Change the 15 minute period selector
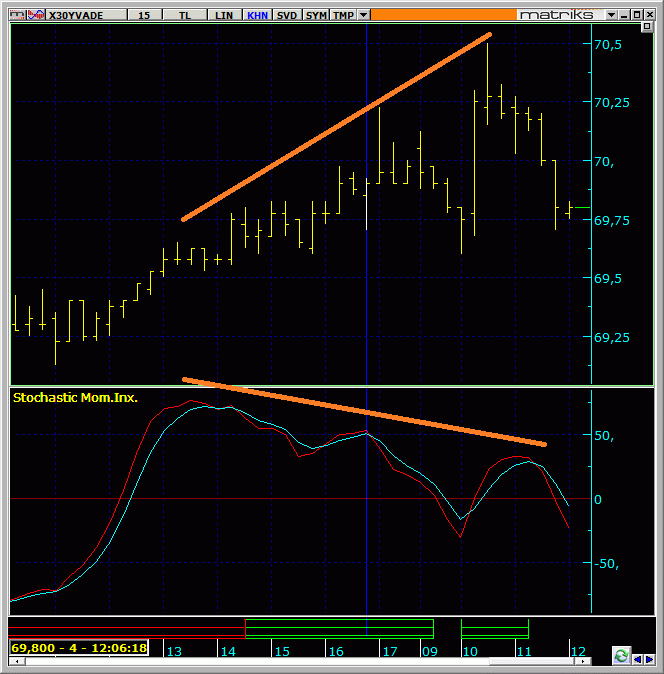Image resolution: width=664 pixels, height=674 pixels. (x=144, y=16)
